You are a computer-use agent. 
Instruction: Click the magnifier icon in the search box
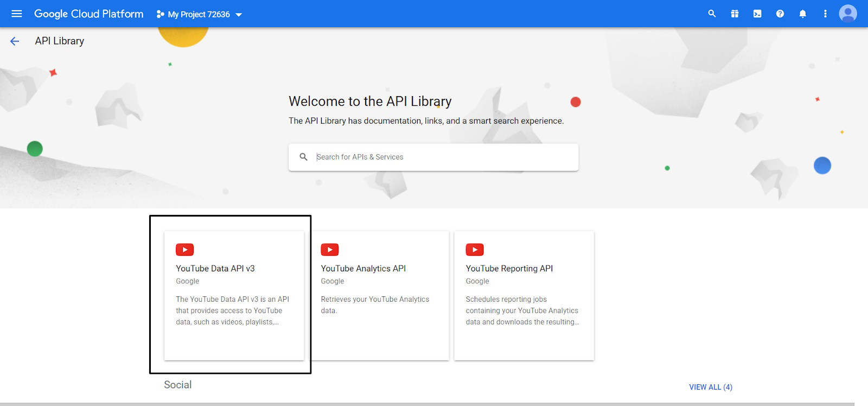tap(303, 157)
